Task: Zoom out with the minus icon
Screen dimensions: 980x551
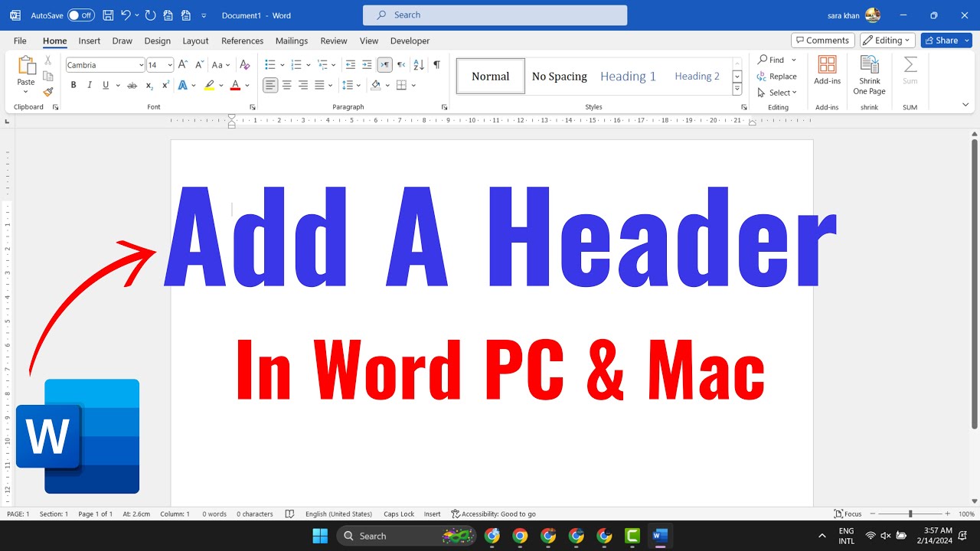Action: point(873,514)
